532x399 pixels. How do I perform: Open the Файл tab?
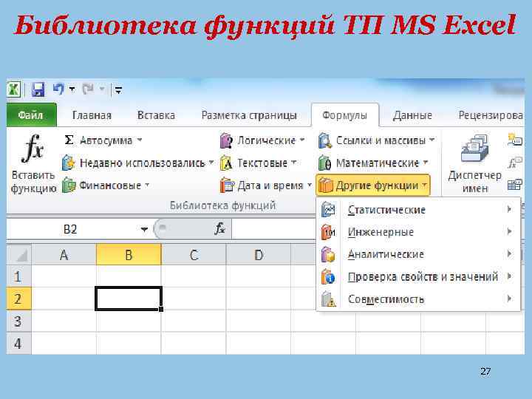click(31, 115)
